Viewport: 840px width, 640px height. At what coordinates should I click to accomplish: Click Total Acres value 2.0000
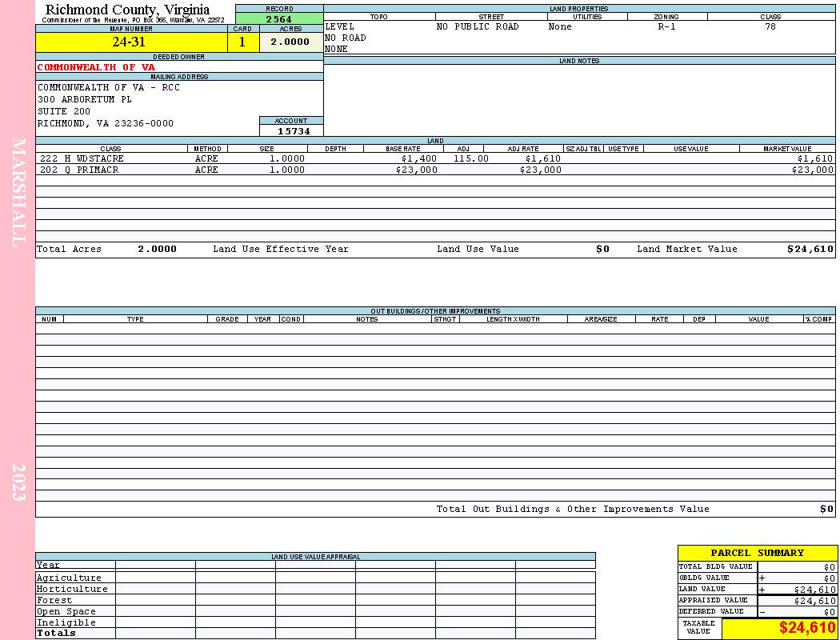click(x=157, y=249)
